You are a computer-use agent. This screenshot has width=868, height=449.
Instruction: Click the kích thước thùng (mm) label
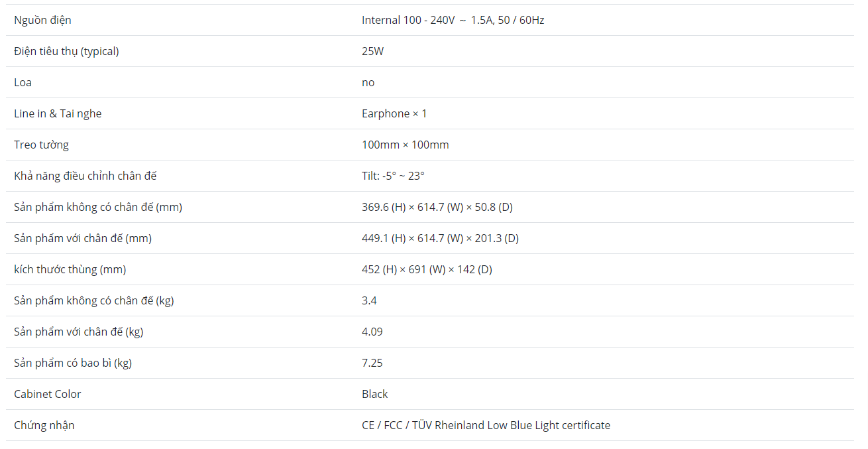70,269
